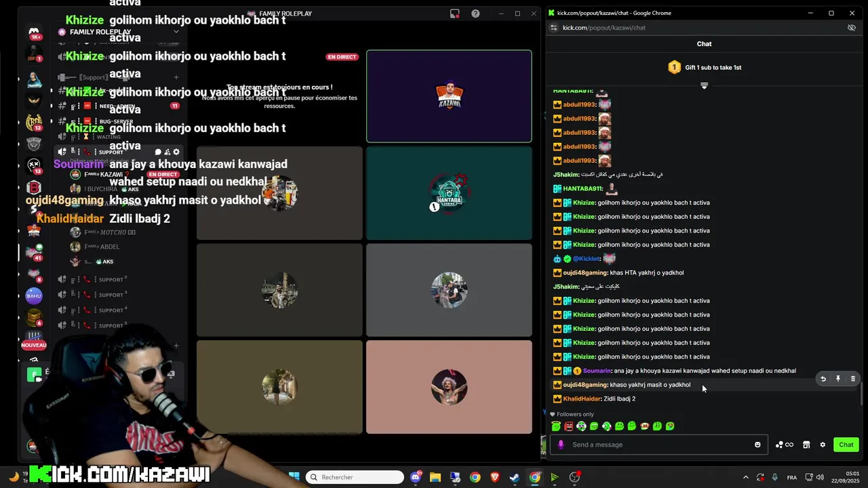Image resolution: width=868 pixels, height=488 pixels.
Task: Click the Windows Start button
Action: click(x=294, y=477)
